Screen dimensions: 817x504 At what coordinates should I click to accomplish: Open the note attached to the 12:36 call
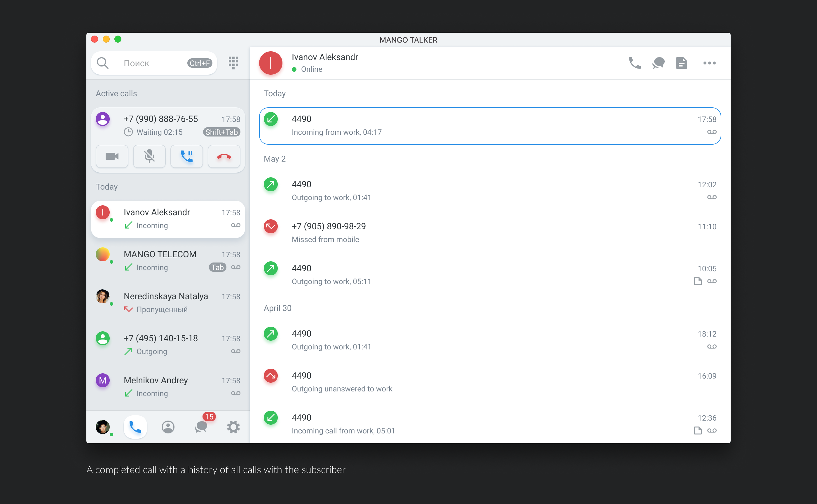click(x=698, y=431)
